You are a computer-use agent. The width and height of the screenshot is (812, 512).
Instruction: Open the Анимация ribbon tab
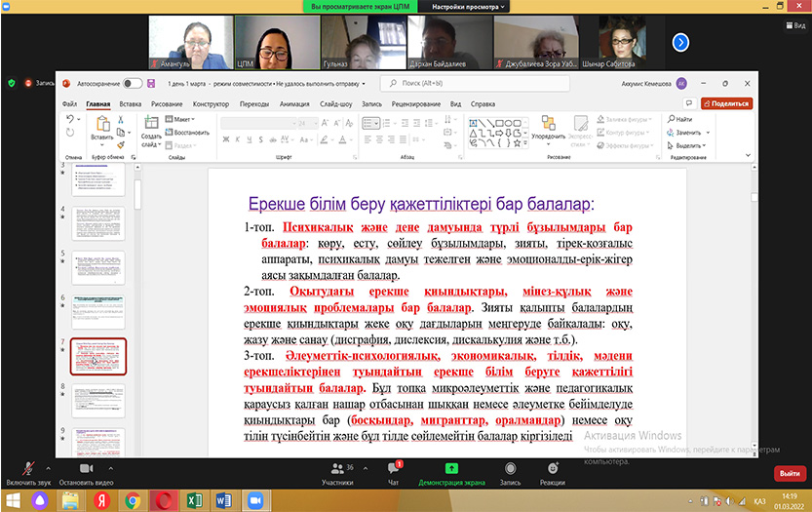tap(293, 103)
